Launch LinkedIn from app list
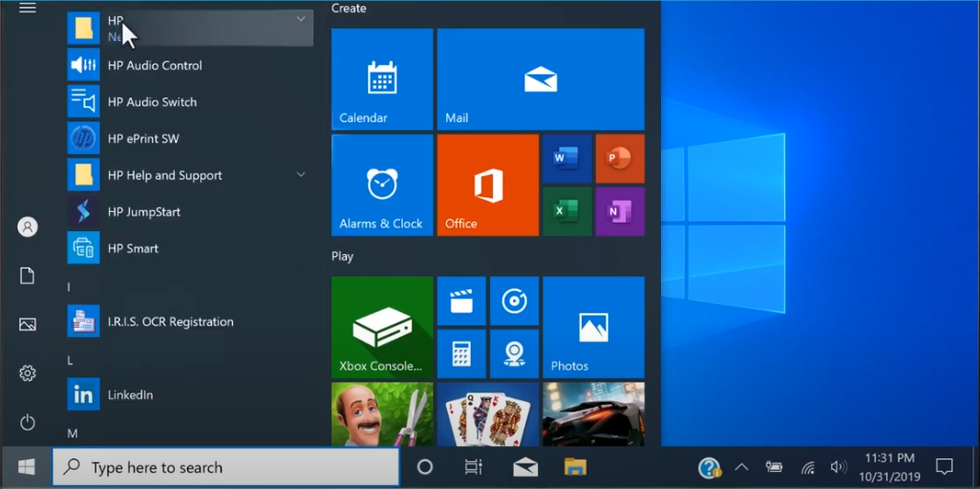 click(190, 394)
